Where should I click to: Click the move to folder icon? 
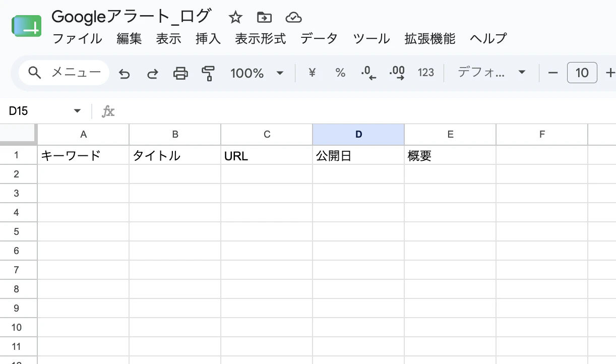coord(264,18)
